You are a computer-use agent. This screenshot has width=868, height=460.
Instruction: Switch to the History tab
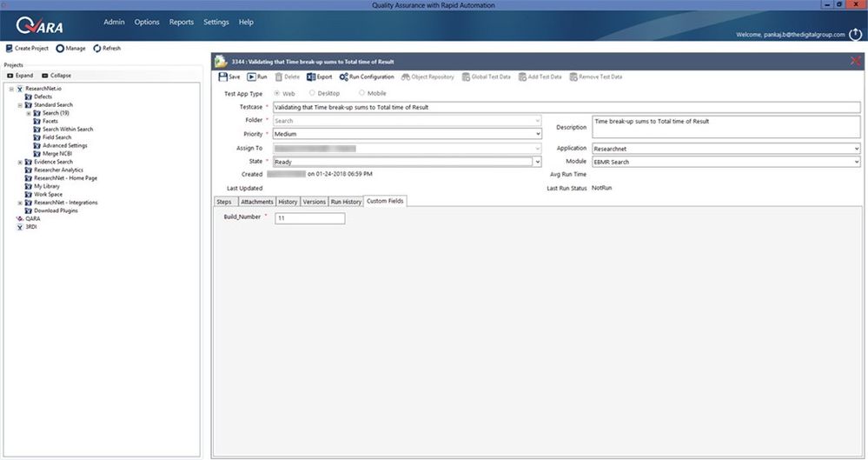(288, 202)
